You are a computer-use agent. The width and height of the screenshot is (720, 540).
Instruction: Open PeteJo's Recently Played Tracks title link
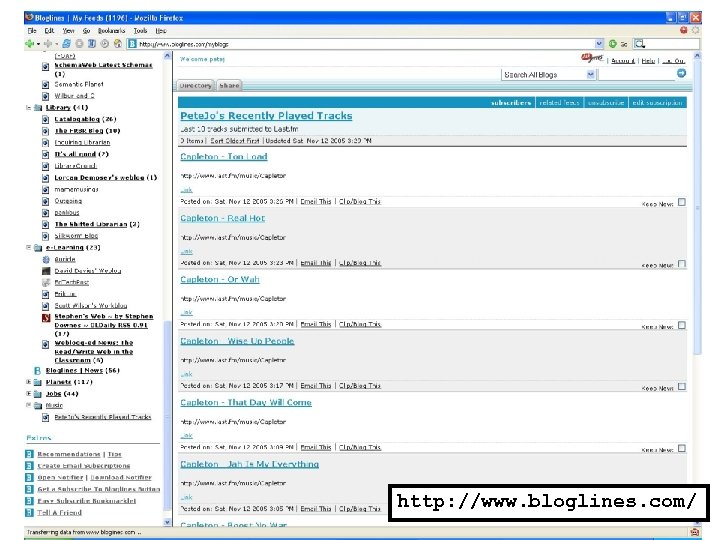pyautogui.click(x=266, y=116)
